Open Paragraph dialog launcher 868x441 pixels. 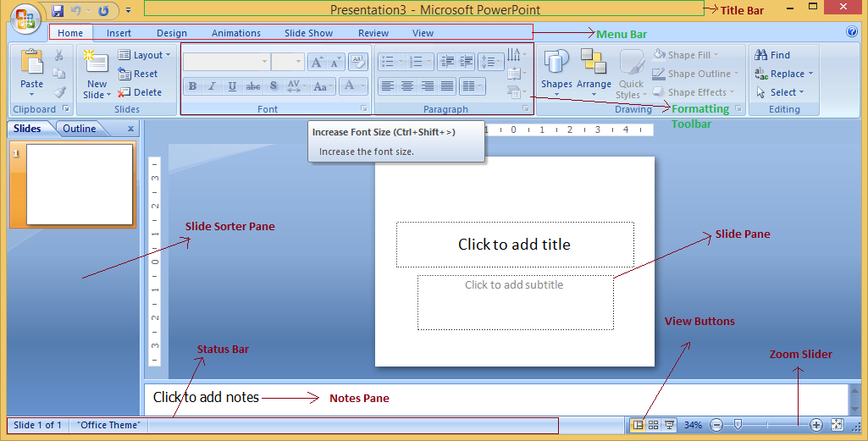coord(525,108)
